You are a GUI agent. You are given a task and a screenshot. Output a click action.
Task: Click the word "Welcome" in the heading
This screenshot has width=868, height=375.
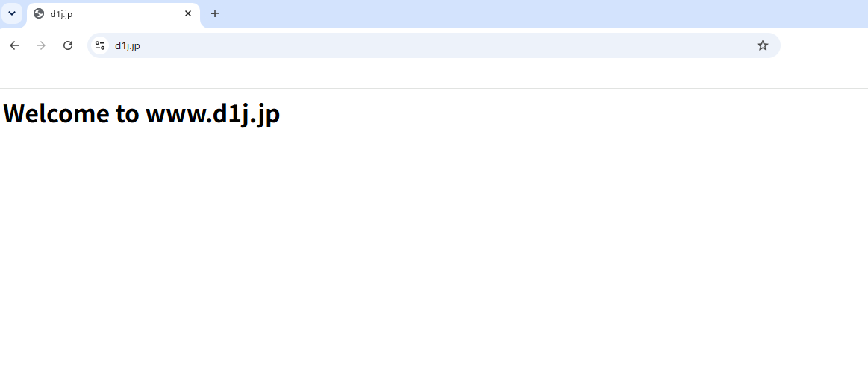[x=57, y=113]
